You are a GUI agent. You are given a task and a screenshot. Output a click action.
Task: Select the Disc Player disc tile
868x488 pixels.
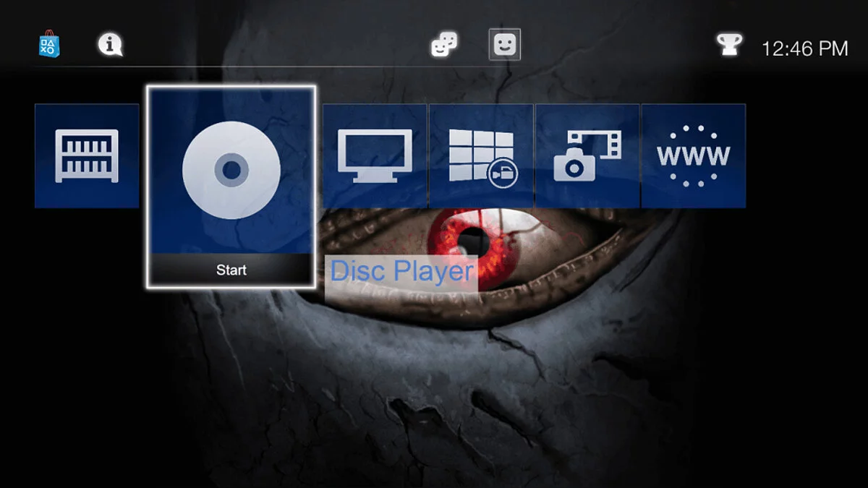click(231, 171)
